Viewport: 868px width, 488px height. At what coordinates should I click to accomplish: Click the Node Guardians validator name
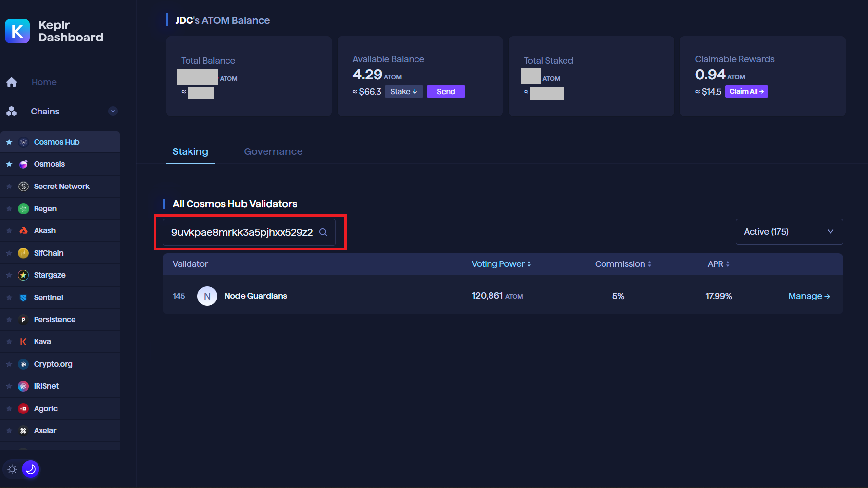256,296
